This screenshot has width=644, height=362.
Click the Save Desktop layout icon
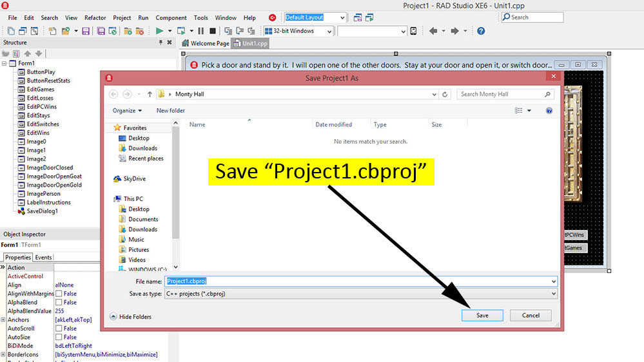[x=358, y=17]
